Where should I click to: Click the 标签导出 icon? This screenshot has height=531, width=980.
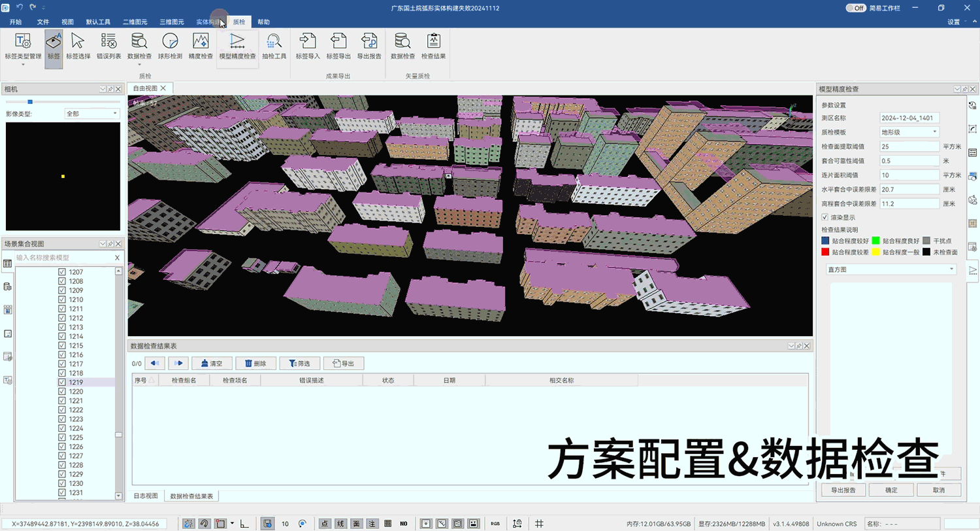tap(338, 41)
